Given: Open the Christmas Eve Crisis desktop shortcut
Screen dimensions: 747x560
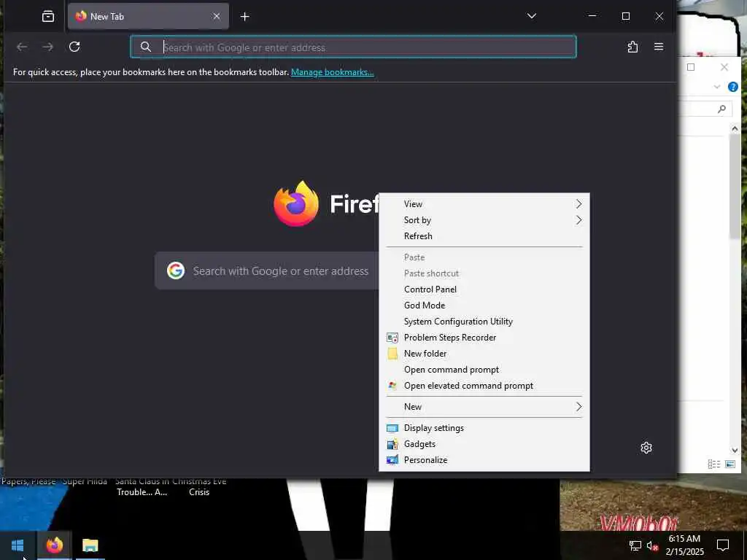Looking at the screenshot, I should pyautogui.click(x=199, y=486).
